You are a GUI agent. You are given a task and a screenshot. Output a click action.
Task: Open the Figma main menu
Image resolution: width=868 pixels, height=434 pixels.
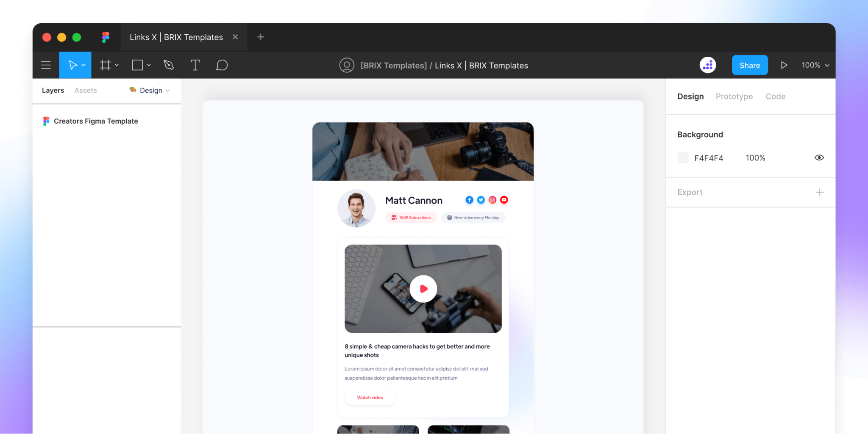pos(46,65)
